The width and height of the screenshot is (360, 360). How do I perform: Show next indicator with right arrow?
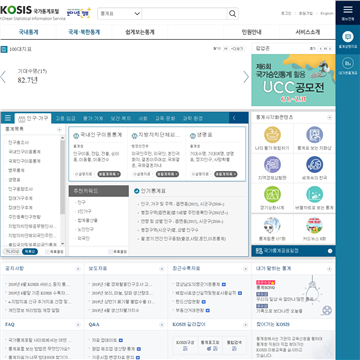pyautogui.click(x=246, y=77)
